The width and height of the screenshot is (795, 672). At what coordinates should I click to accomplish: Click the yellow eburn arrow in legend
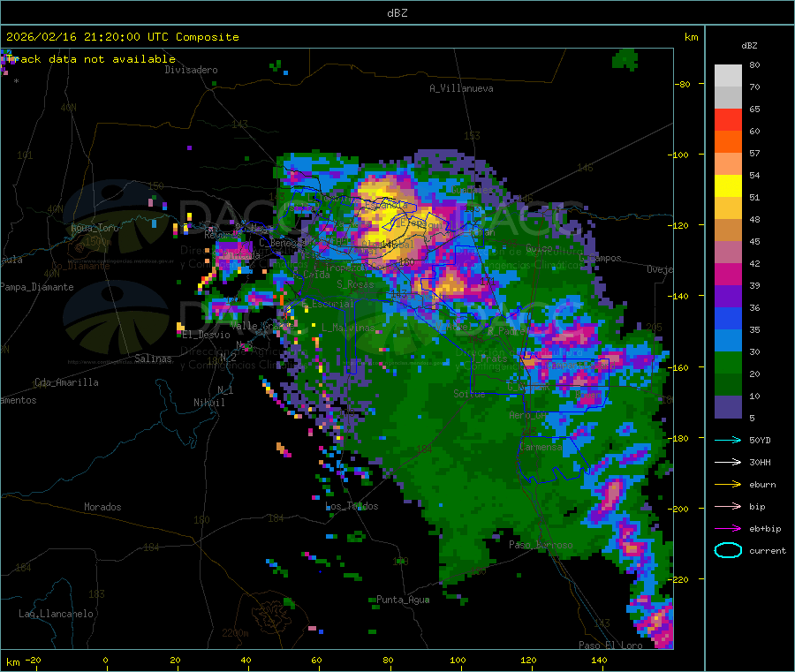(x=728, y=485)
